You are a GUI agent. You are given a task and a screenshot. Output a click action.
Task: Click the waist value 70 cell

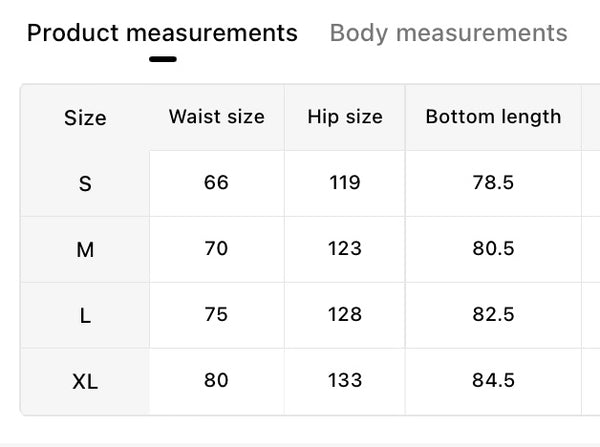[217, 249]
